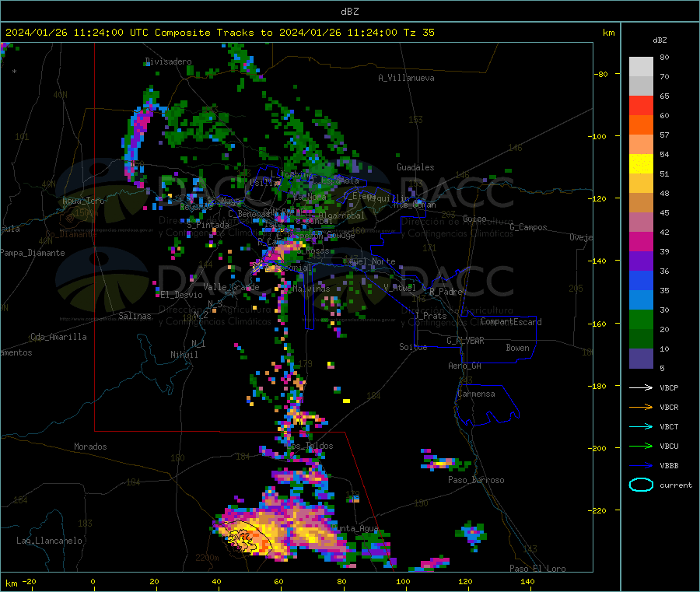Click the 'G_Campos' map label
Image resolution: width=700 pixels, height=592 pixels.
pyautogui.click(x=529, y=227)
